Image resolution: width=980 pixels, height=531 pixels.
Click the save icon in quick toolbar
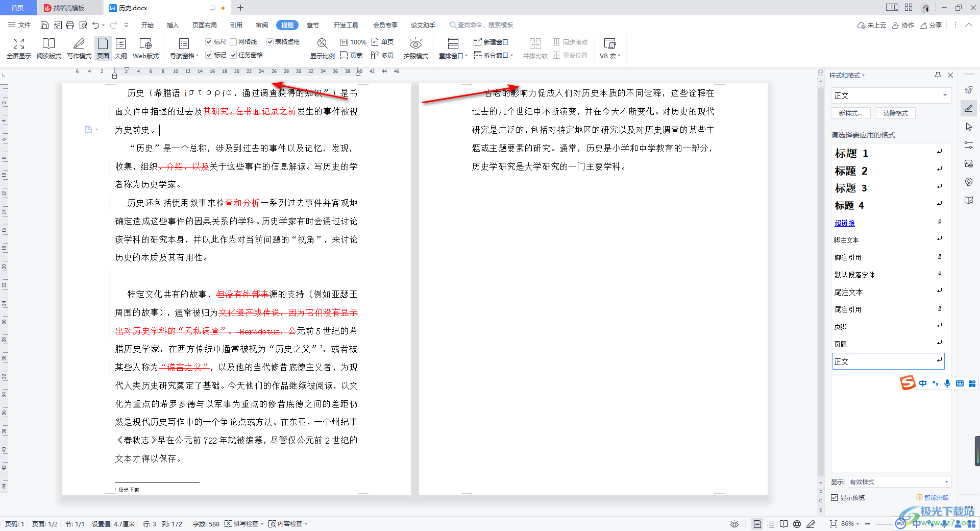pos(44,25)
